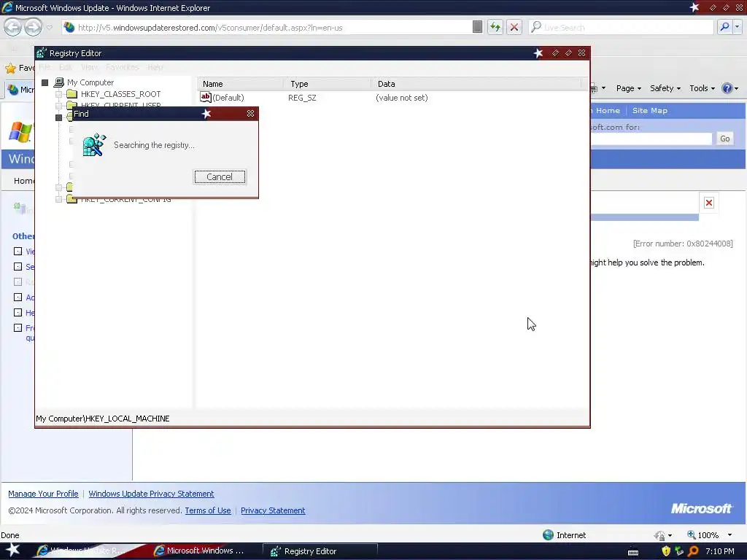The width and height of the screenshot is (747, 560).
Task: Click the (Default) string value icon
Action: point(205,98)
